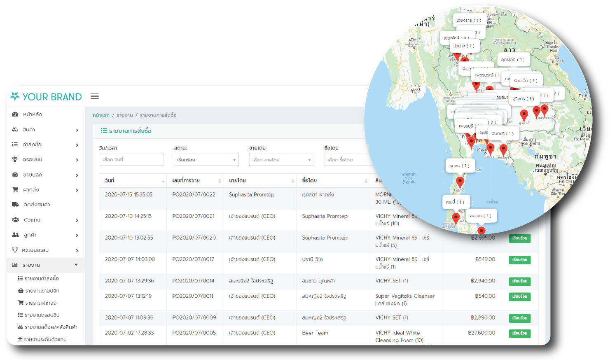Open รายงานขายปลีก report submenu item
The height and width of the screenshot is (364, 610).
point(39,291)
